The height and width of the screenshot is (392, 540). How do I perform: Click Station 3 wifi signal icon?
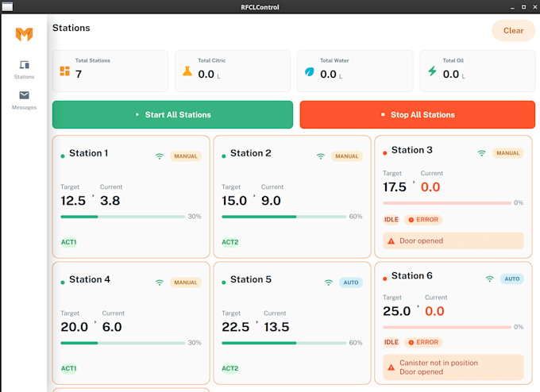(x=482, y=153)
